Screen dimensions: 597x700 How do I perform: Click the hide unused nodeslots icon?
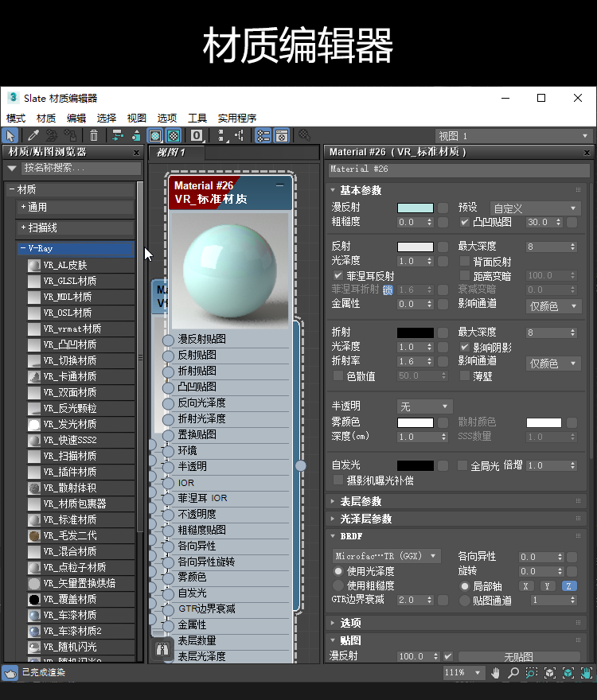coord(136,135)
